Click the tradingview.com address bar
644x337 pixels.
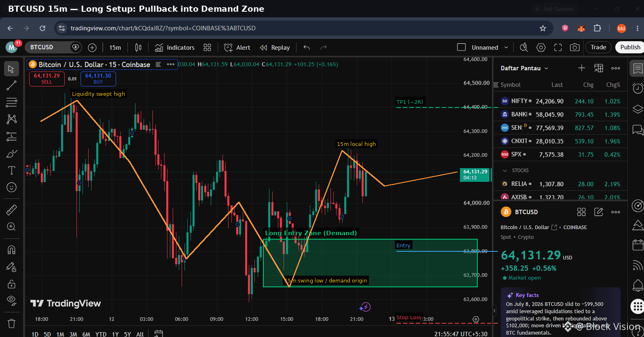[x=303, y=28]
